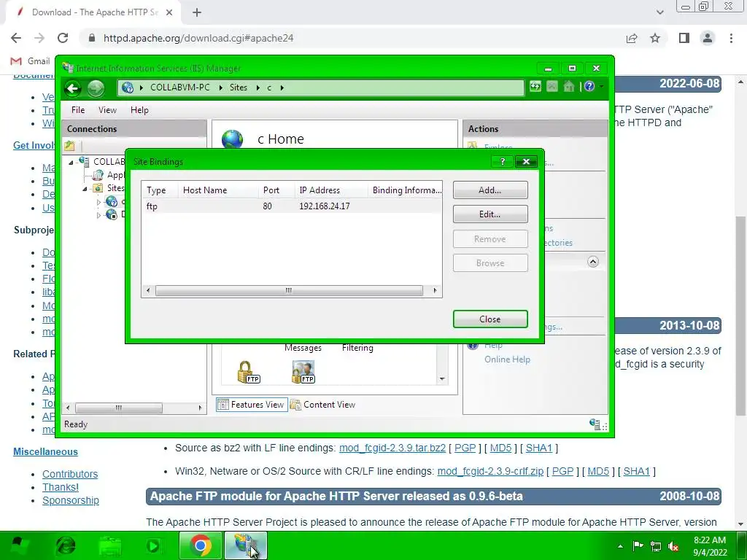The image size is (747, 560).
Task: Click the Chrome address bar URL
Action: click(x=198, y=38)
